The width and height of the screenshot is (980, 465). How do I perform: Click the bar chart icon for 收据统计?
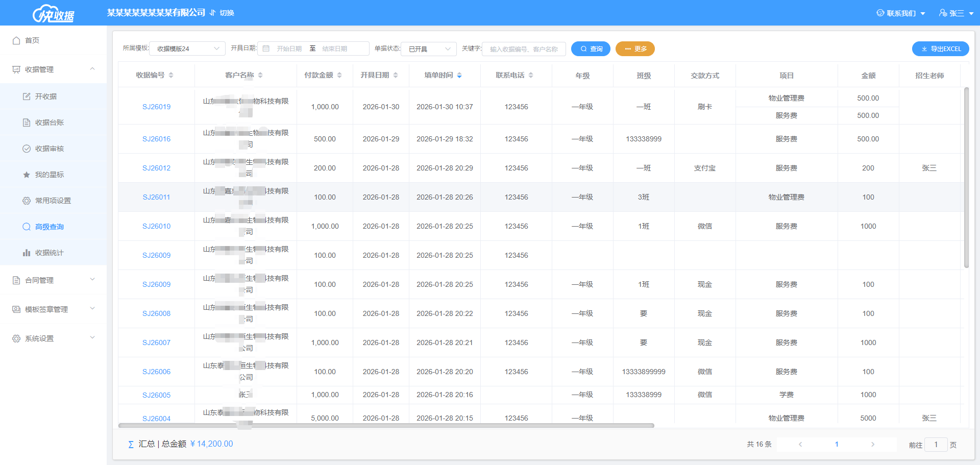(x=27, y=253)
